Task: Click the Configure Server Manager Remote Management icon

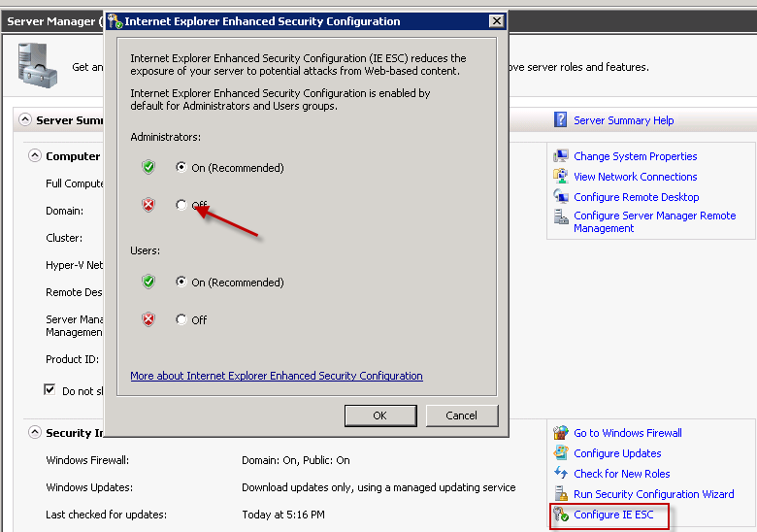Action: pos(561,216)
